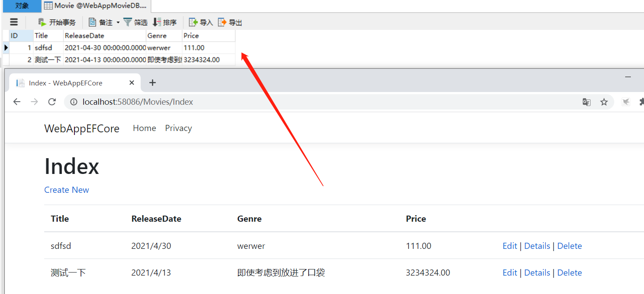Click the 排序 sort button
Screen dimensions: 644x294
[165, 22]
